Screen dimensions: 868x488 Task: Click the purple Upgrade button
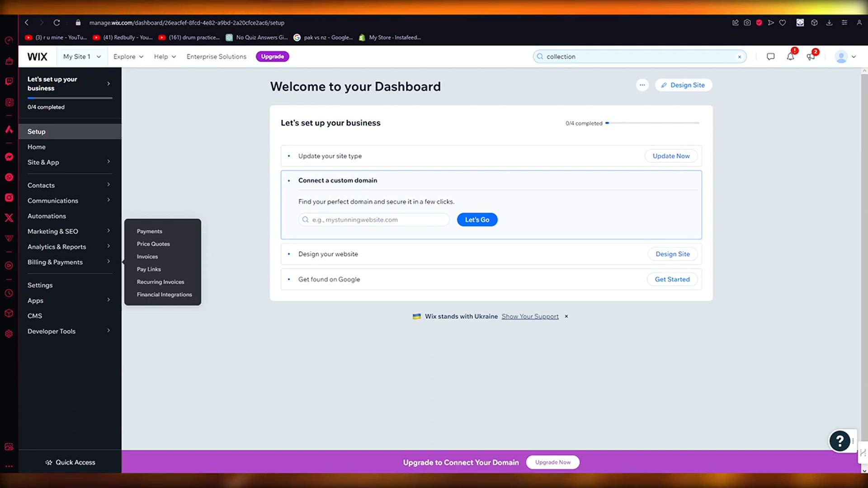[272, 56]
